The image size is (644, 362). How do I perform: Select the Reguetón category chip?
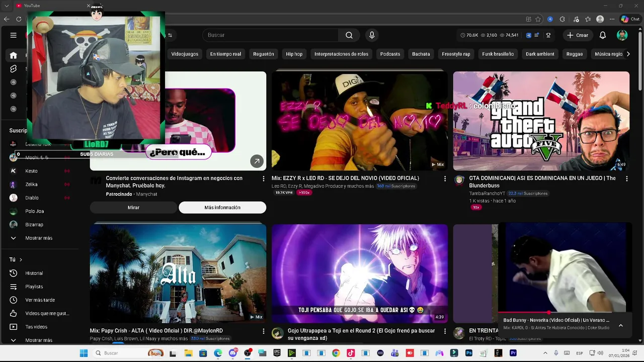264,54
